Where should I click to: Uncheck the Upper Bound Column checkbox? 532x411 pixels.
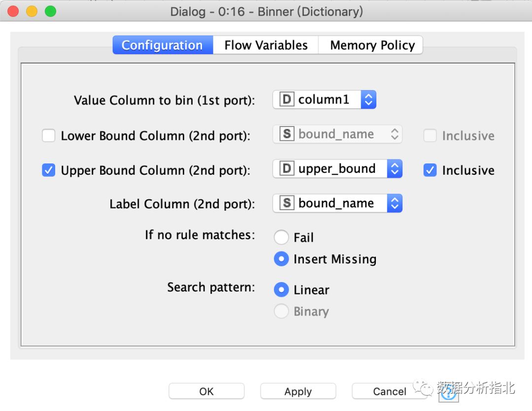pyautogui.click(x=48, y=170)
